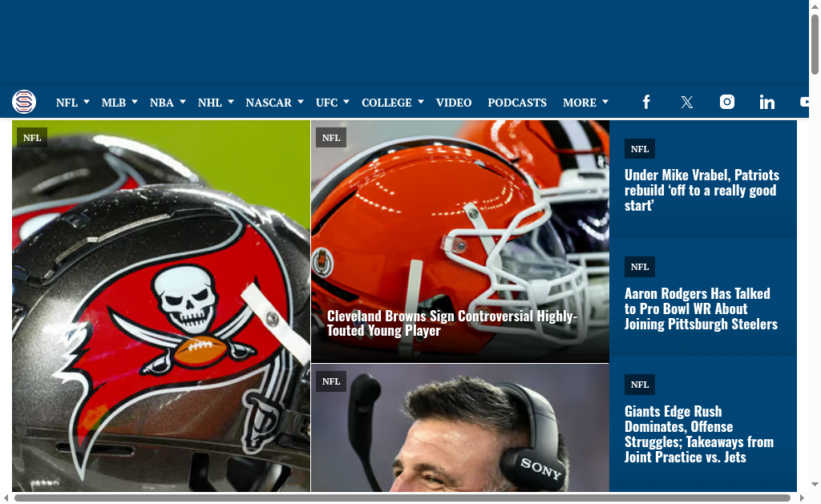The width and height of the screenshot is (821, 504).
Task: Open the coach with Sony headset image
Action: (x=460, y=428)
